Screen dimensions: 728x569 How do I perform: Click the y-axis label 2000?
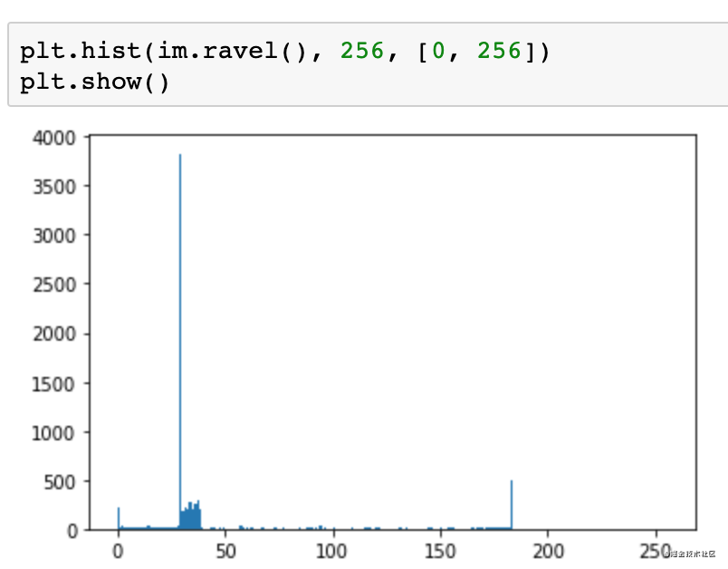(x=53, y=334)
